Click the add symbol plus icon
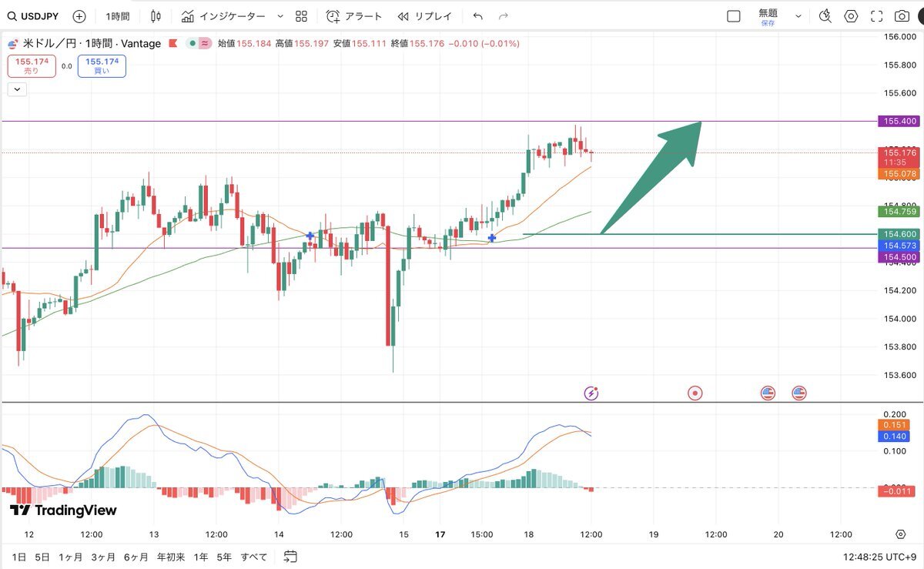The image size is (924, 569). click(79, 16)
